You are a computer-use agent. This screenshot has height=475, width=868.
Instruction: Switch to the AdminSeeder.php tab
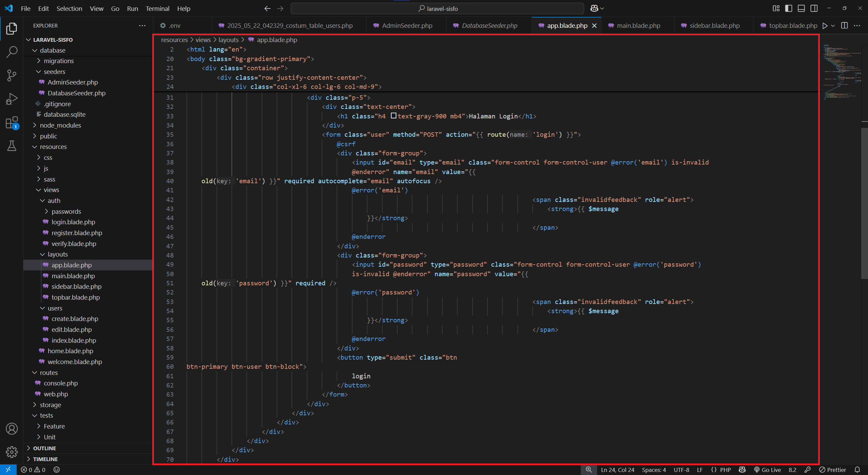[407, 25]
